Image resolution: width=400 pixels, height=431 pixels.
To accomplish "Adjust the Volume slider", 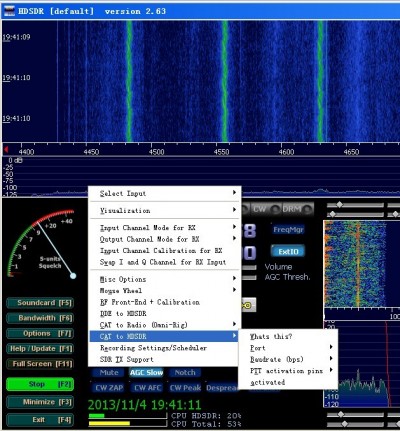I will point(249,267).
